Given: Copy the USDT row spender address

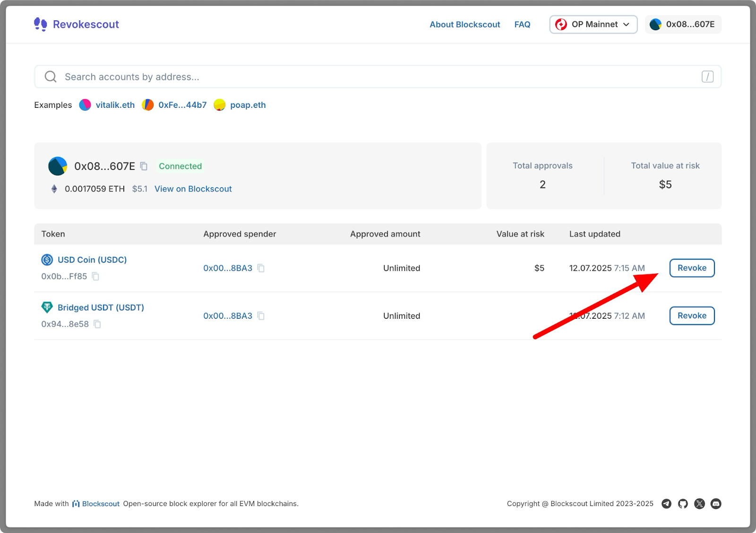Looking at the screenshot, I should pyautogui.click(x=261, y=316).
